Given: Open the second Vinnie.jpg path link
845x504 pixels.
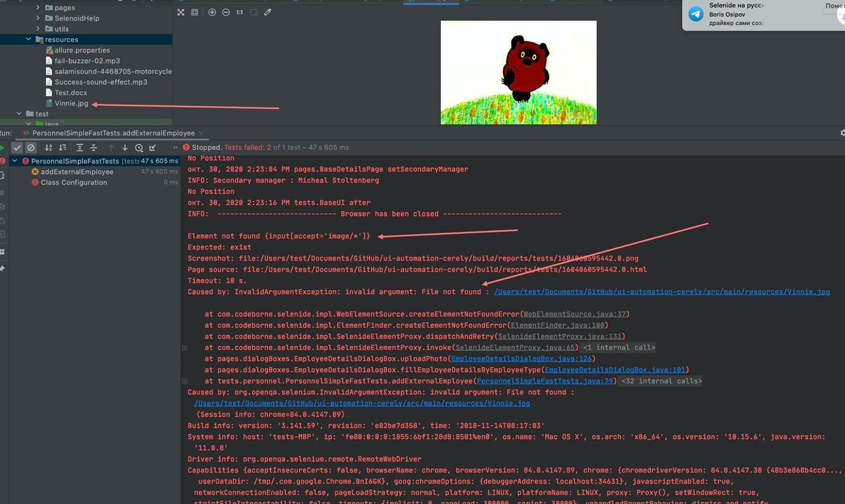Looking at the screenshot, I should [x=362, y=403].
